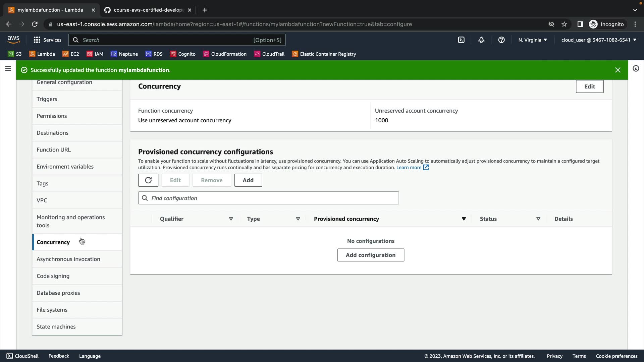Sort by Provisioned concurrency column arrow
The width and height of the screenshot is (644, 362).
(x=464, y=219)
